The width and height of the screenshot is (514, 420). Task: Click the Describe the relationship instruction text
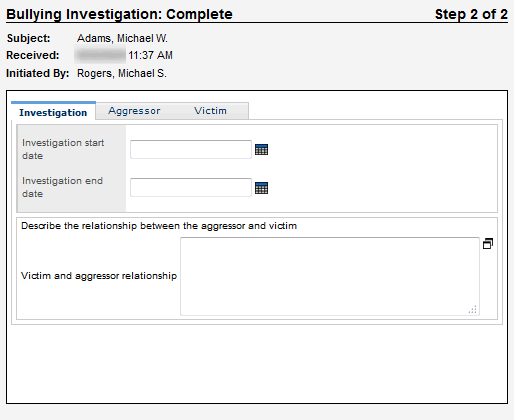(159, 226)
